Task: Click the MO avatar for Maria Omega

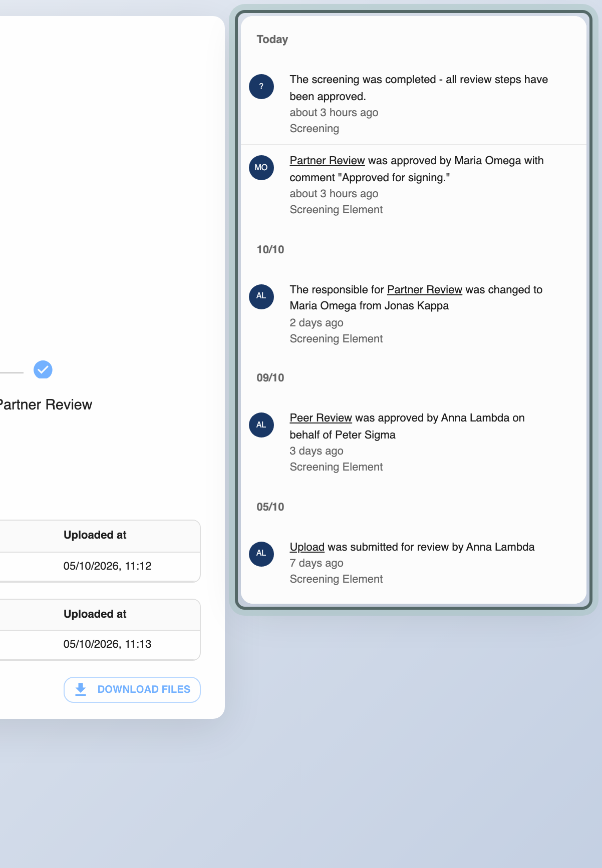Action: [x=261, y=168]
